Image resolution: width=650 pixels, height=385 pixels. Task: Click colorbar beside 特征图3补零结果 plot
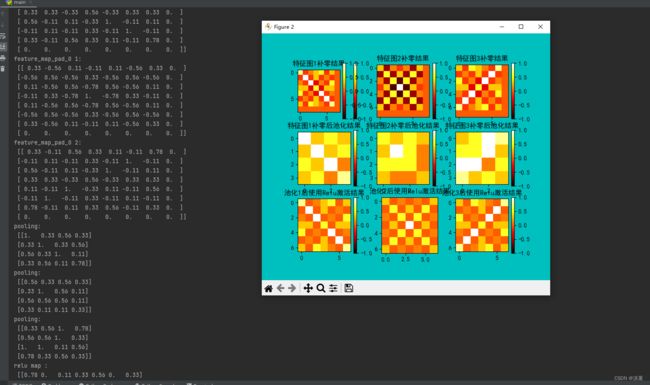coord(513,91)
